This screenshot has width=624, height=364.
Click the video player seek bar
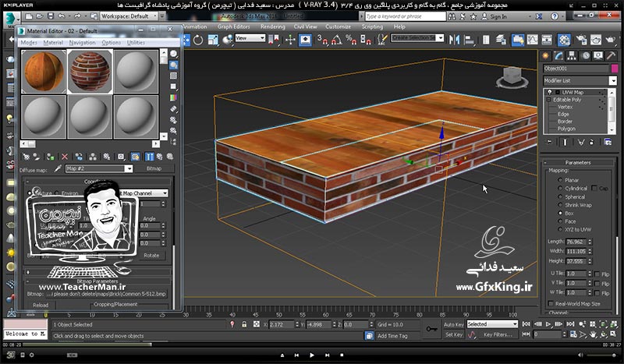click(x=312, y=345)
